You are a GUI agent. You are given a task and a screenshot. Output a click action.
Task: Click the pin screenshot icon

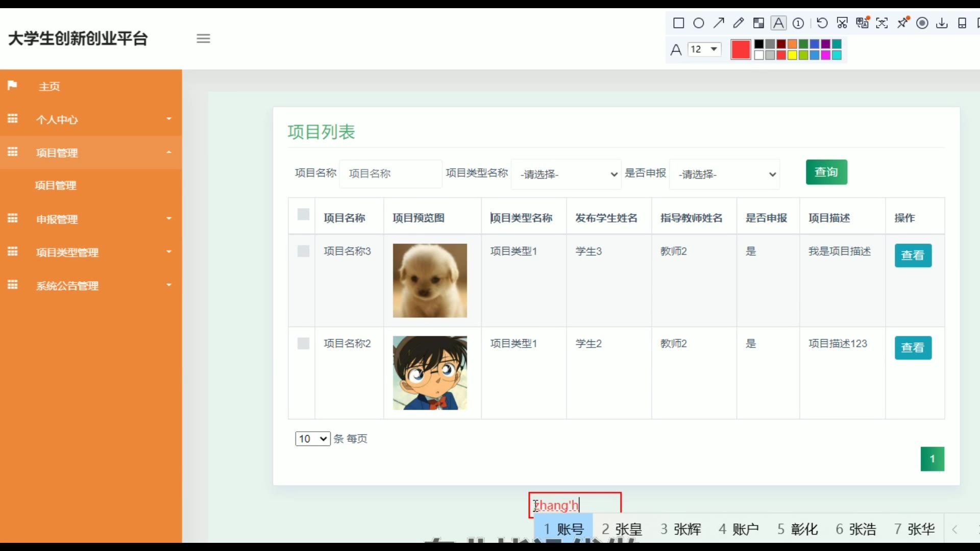[902, 23]
